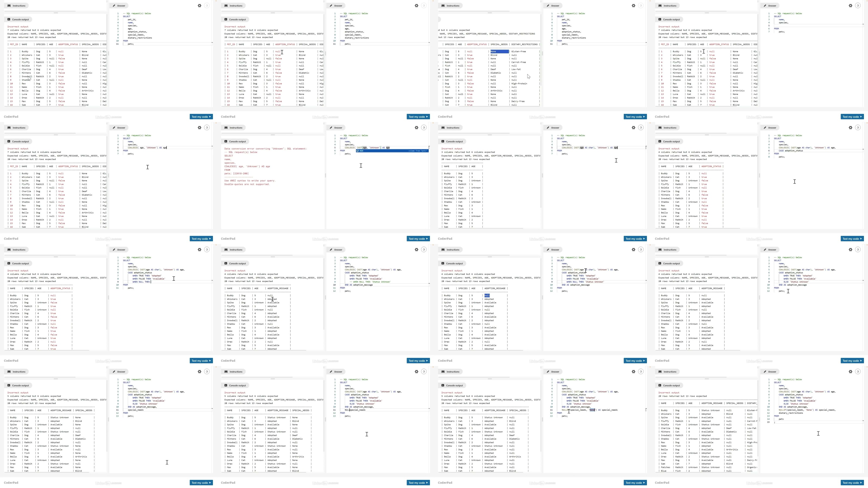Click 'Patches' row name in console output

coord(665,467)
